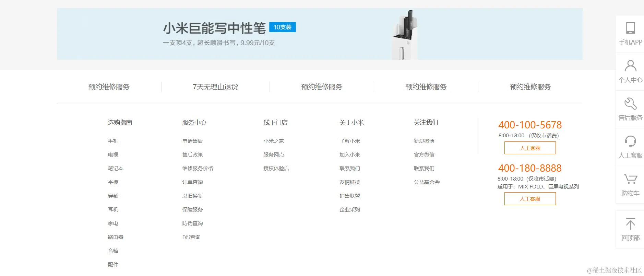Click the 回顶部 arrow icon

pyautogui.click(x=630, y=223)
